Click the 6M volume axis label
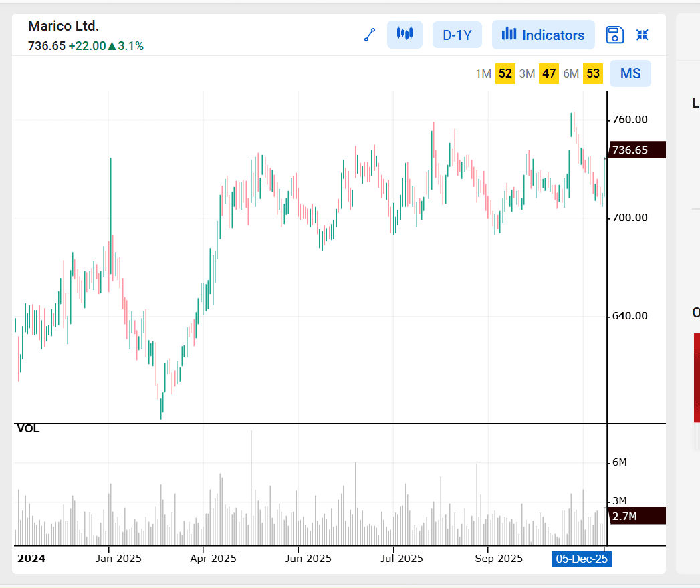The height and width of the screenshot is (588, 700). (620, 462)
